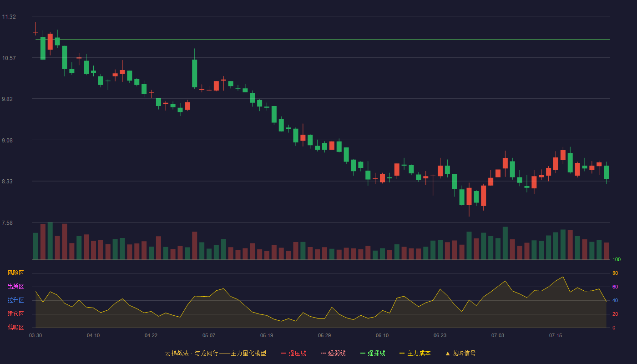Click the 9.08 price axis label
Viewport: 637px width, 364px height.
(x=7, y=141)
